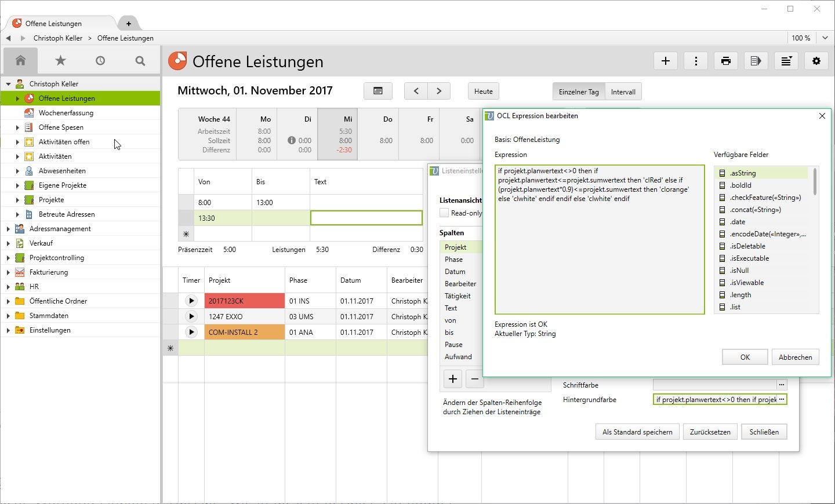Click the home icon in sidebar

pyautogui.click(x=21, y=60)
